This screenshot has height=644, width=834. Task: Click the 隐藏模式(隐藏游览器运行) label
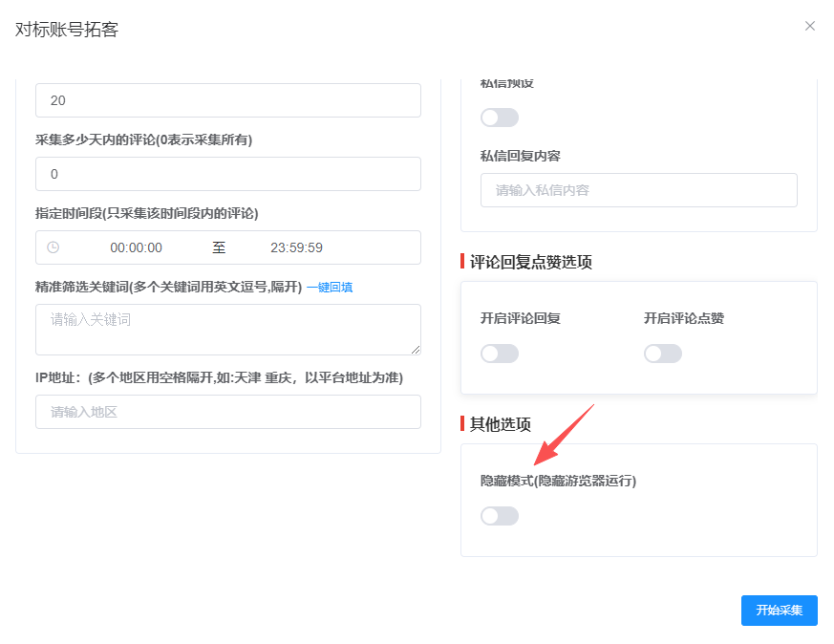click(558, 481)
